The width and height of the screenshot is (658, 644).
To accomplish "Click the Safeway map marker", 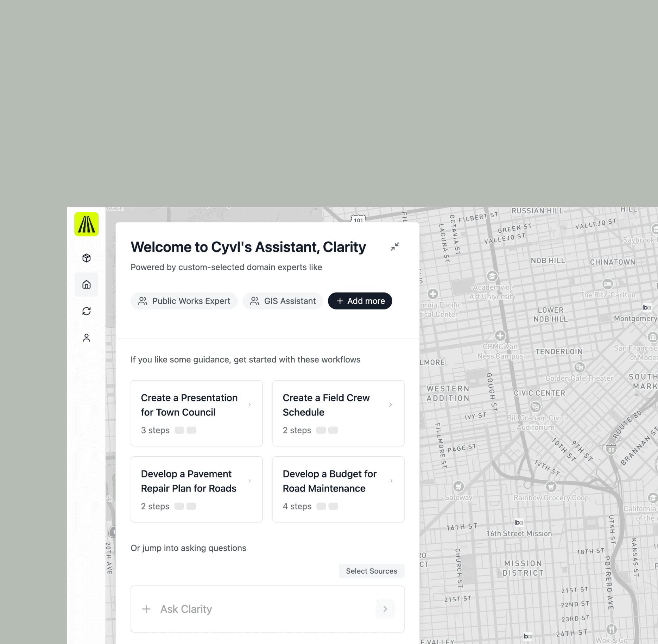I will (458, 487).
